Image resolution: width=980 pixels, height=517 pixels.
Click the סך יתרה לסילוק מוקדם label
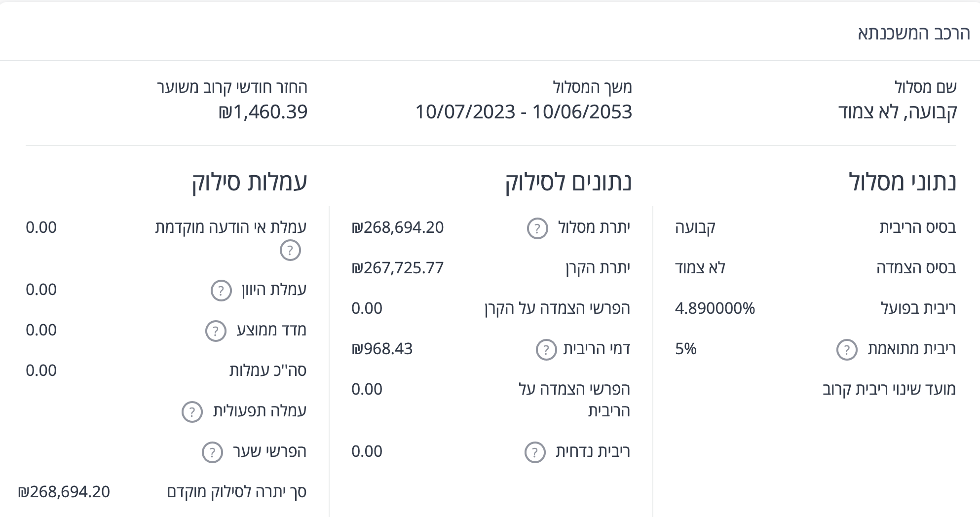pyautogui.click(x=237, y=492)
